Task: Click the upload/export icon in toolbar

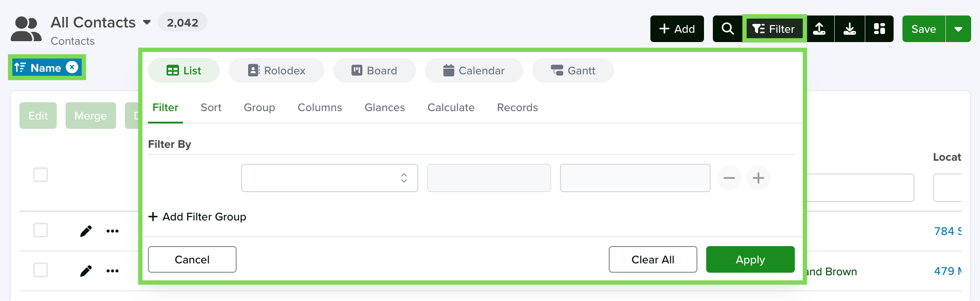Action: pyautogui.click(x=820, y=29)
